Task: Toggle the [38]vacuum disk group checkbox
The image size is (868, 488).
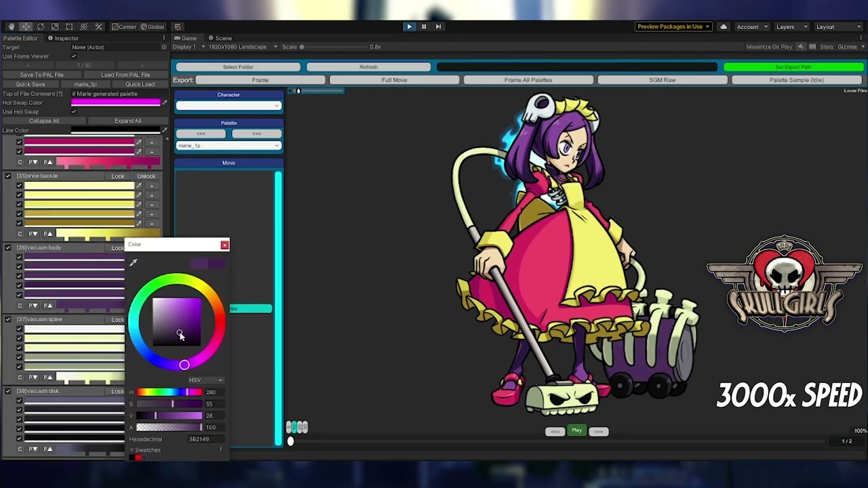Action: click(x=8, y=391)
